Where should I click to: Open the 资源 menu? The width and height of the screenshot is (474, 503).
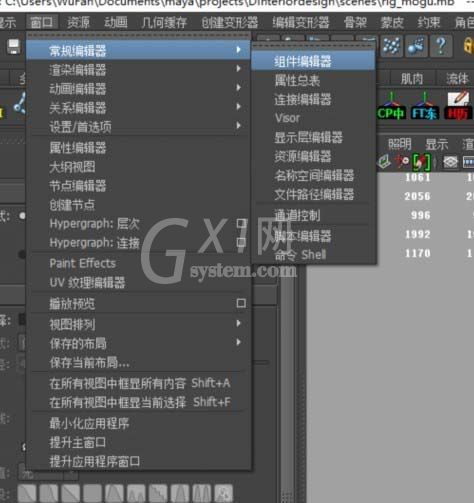tap(79, 22)
